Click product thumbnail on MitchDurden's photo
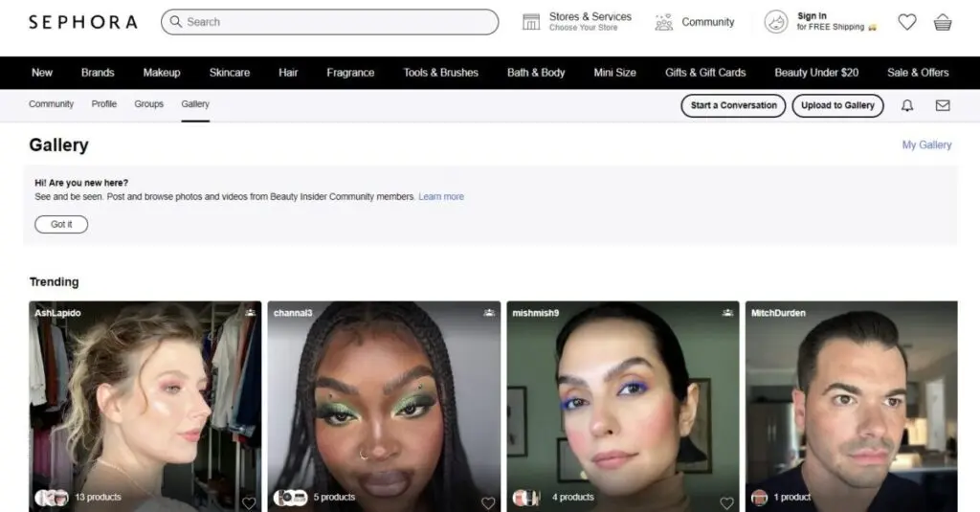Viewport: 980px width, 512px height. 759,498
